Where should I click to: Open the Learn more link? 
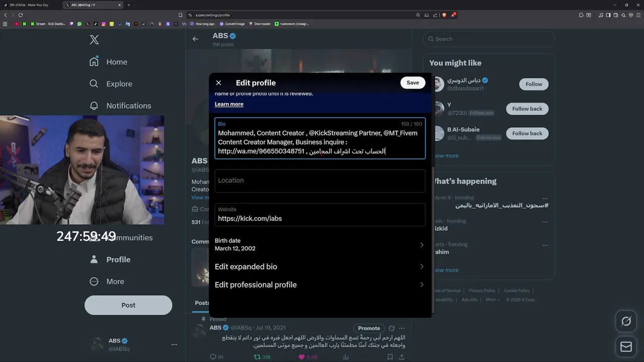click(229, 104)
